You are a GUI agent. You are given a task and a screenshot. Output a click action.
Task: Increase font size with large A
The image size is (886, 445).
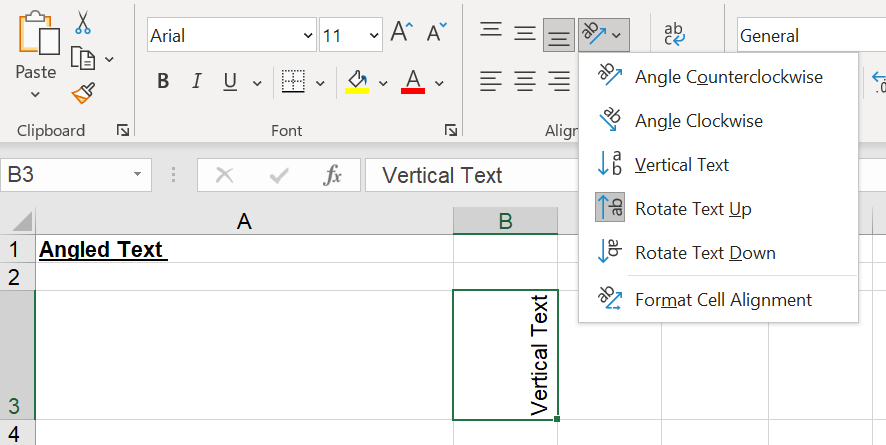402,32
